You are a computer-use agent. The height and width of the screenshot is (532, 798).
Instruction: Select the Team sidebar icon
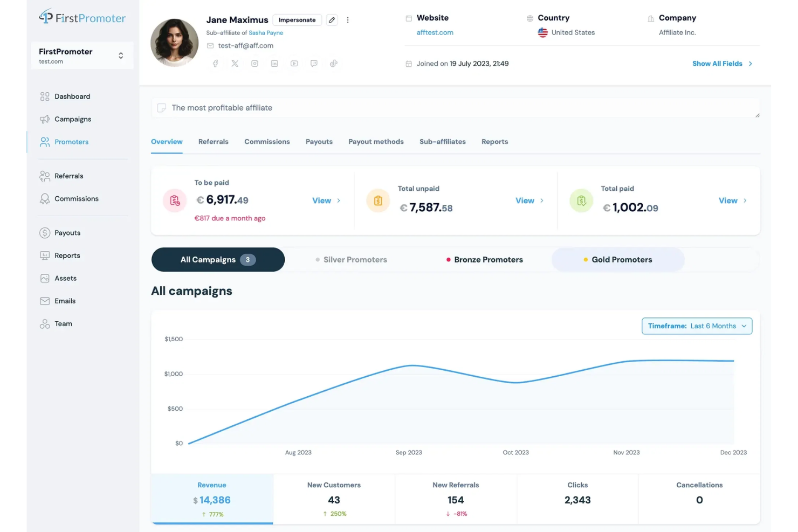[45, 323]
